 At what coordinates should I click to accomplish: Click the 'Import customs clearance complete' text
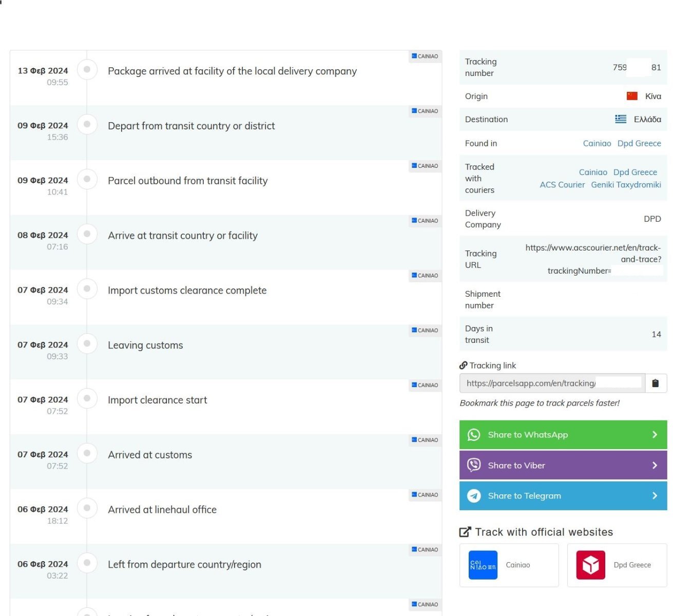187,291
